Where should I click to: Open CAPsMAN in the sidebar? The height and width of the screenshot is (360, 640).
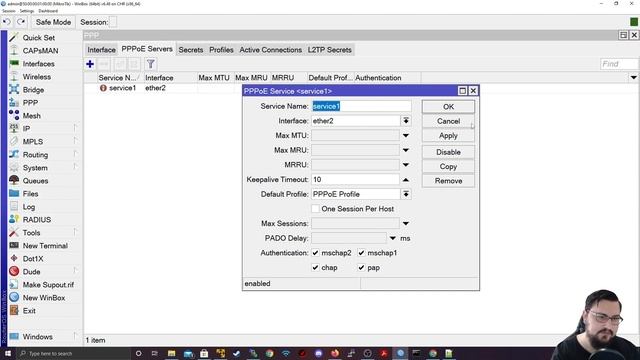pos(40,51)
